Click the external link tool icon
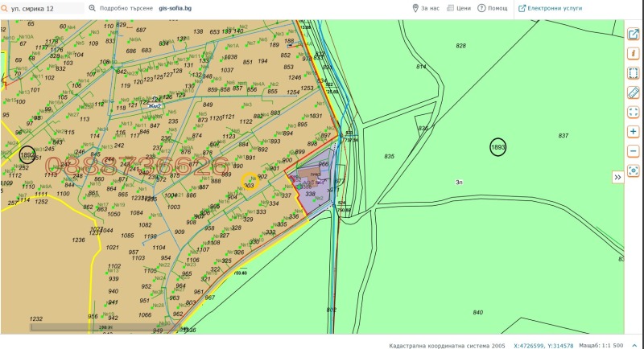This screenshot has height=349, width=644. pyautogui.click(x=633, y=35)
